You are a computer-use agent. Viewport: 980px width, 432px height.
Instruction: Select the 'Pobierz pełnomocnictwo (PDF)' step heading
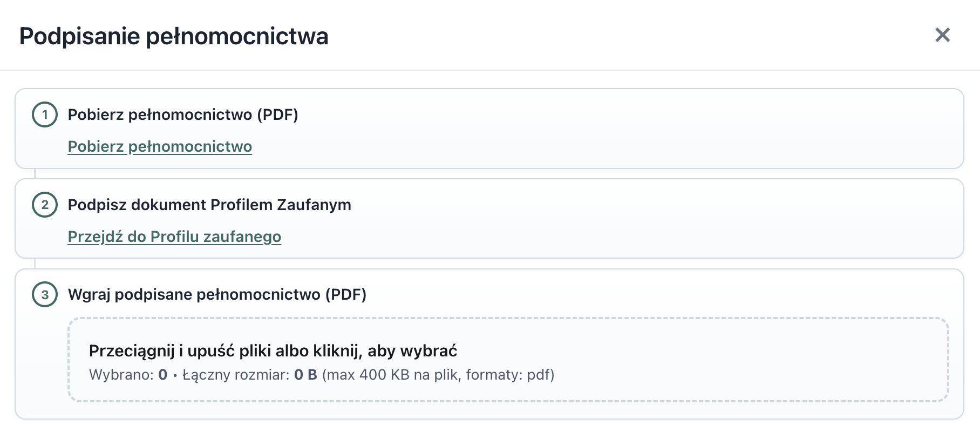click(x=183, y=114)
